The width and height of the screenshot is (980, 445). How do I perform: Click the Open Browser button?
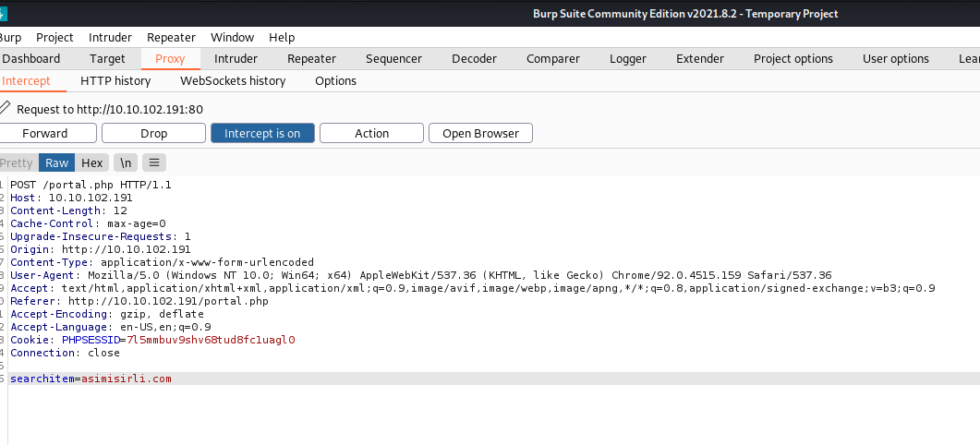pos(480,133)
